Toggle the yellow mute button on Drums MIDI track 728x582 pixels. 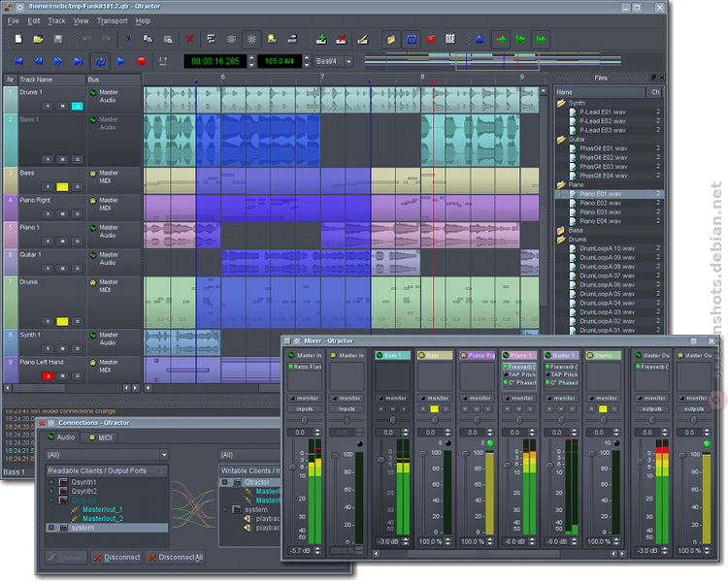(62, 321)
